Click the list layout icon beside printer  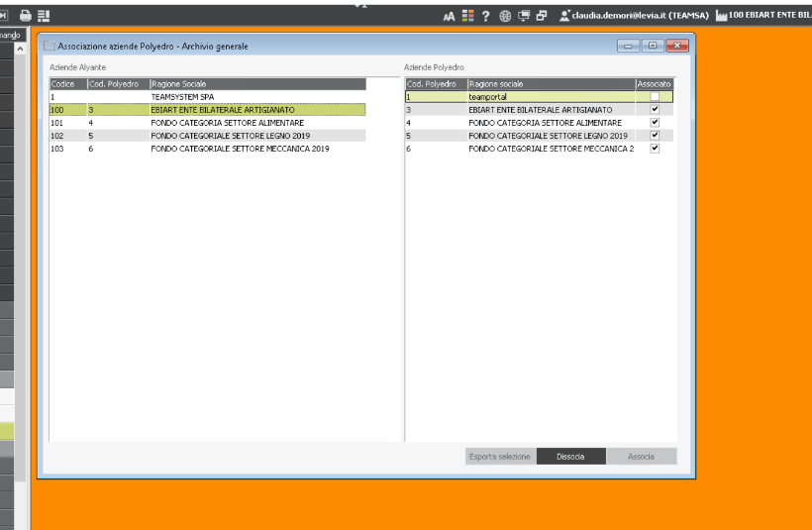click(44, 16)
